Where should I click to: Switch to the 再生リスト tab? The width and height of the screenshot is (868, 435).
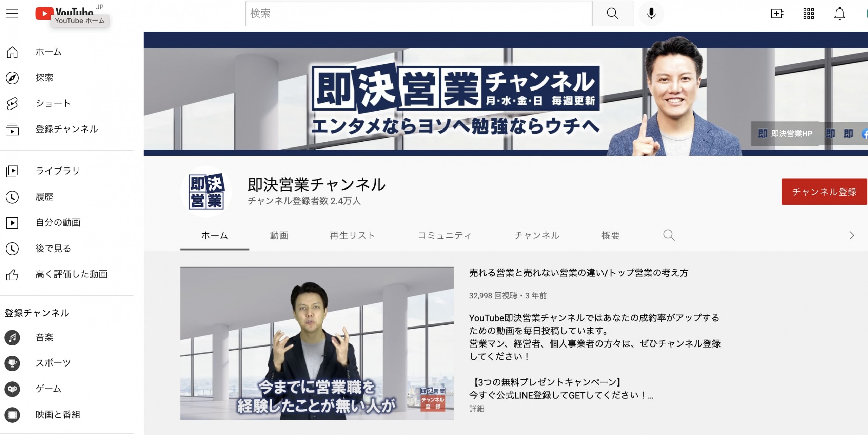click(352, 235)
